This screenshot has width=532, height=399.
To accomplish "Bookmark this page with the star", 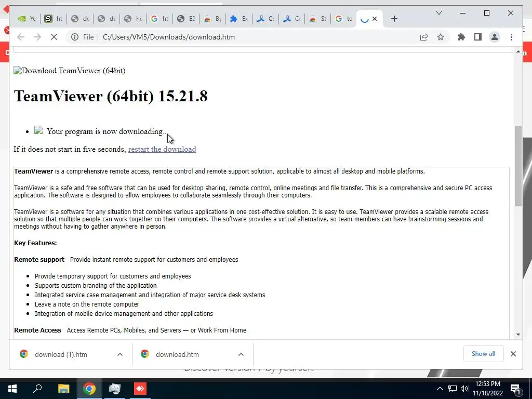I will coord(441,37).
